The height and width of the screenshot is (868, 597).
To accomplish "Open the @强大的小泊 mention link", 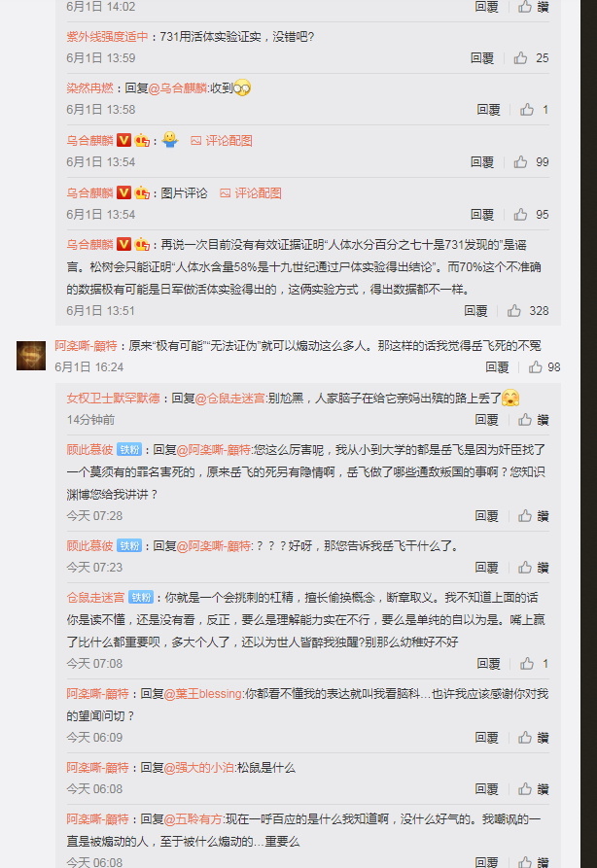I will pyautogui.click(x=198, y=768).
